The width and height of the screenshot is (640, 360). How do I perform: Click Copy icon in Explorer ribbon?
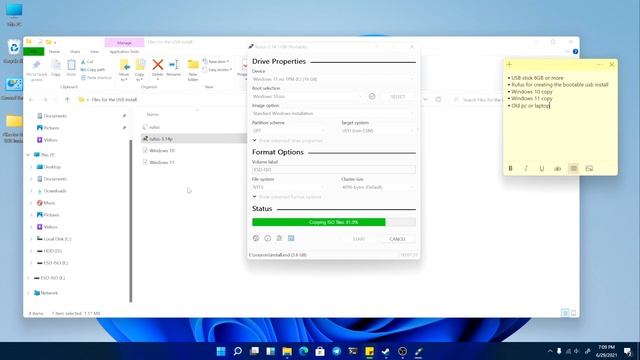pos(56,68)
